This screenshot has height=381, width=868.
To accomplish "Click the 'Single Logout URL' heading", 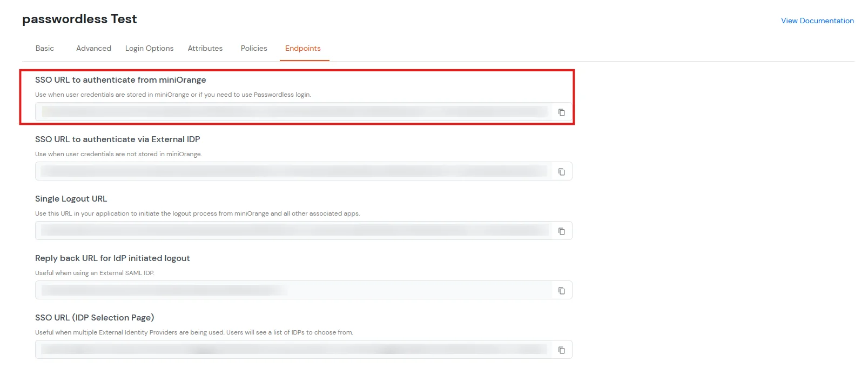I will pos(71,199).
